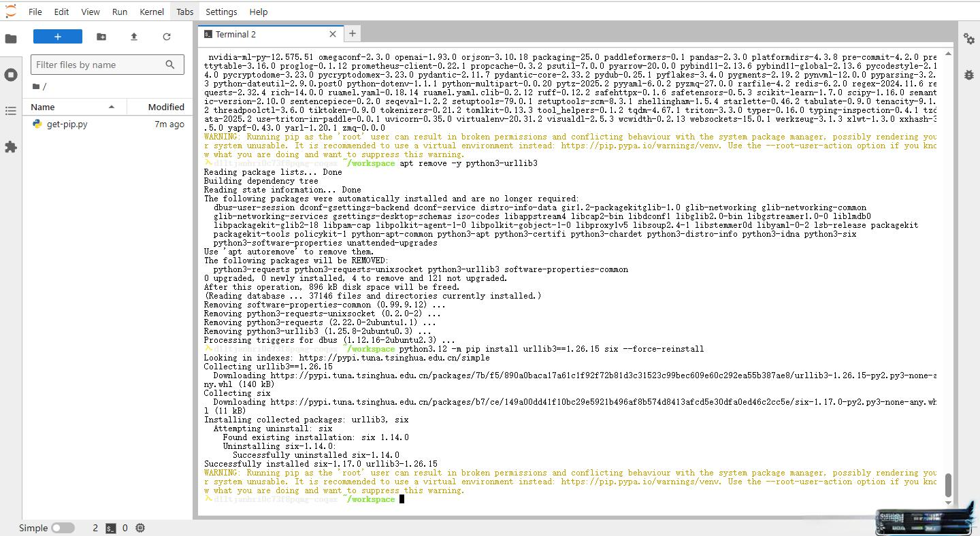The height and width of the screenshot is (536, 980).
Task: Open the Debugger bug icon panel
Action: point(968,75)
